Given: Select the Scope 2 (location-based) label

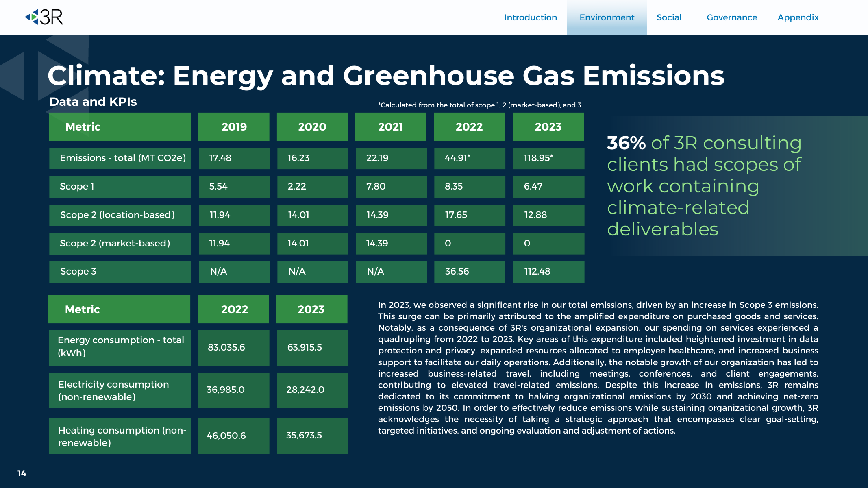Looking at the screenshot, I should click(x=120, y=215).
